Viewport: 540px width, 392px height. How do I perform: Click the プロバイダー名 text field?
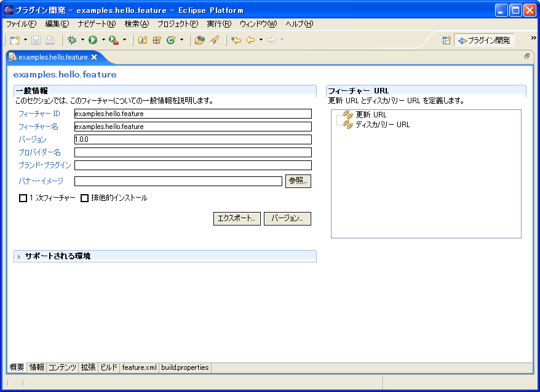point(193,152)
